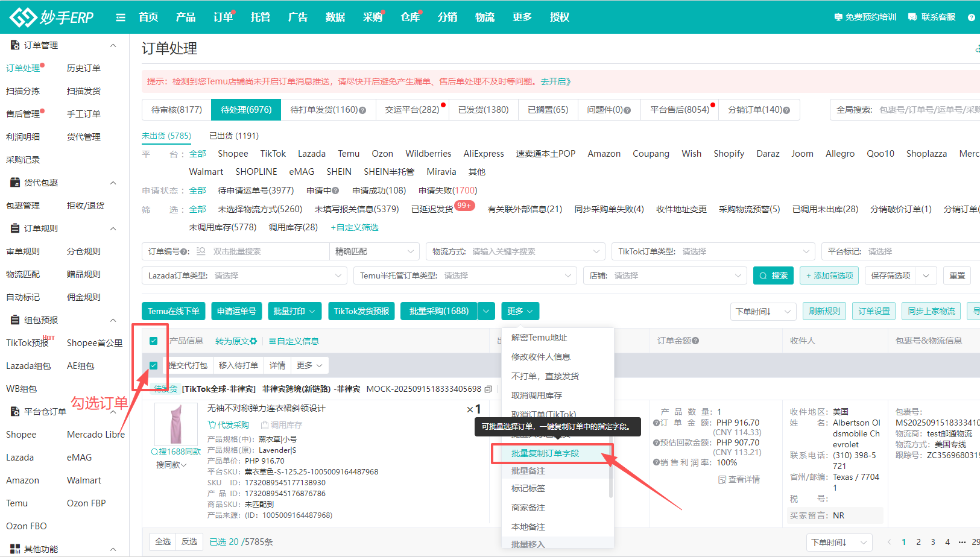Click the 搜1688同款 search icon
Viewport: 980px width, 557px height.
pyautogui.click(x=154, y=452)
